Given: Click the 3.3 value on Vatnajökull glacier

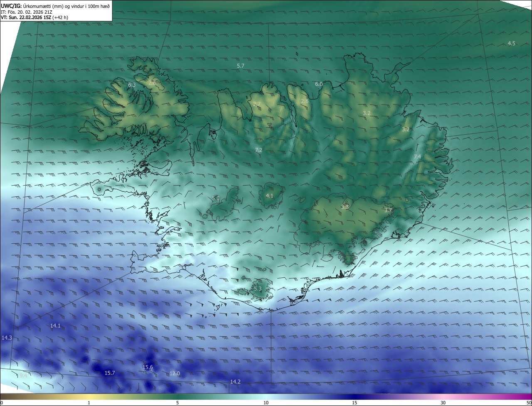Looking at the screenshot, I should 345,207.
